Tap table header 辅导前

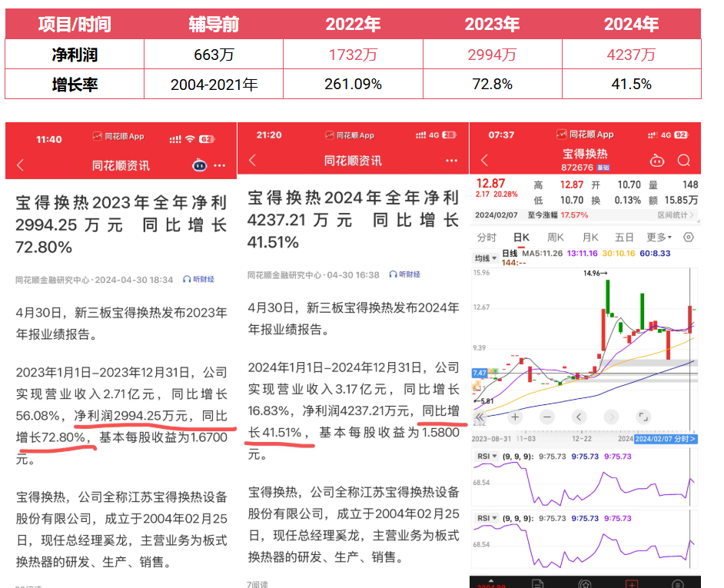tap(214, 24)
